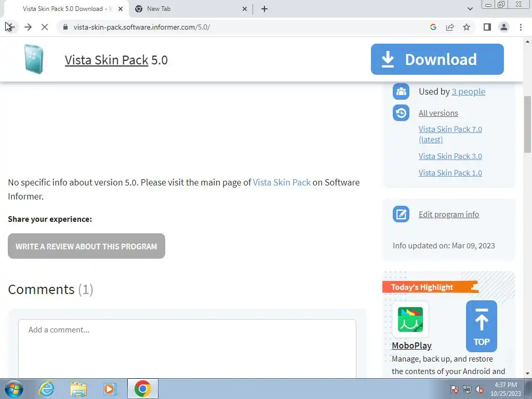Jump to page top with TOP button
This screenshot has height=399, width=532.
[482, 326]
